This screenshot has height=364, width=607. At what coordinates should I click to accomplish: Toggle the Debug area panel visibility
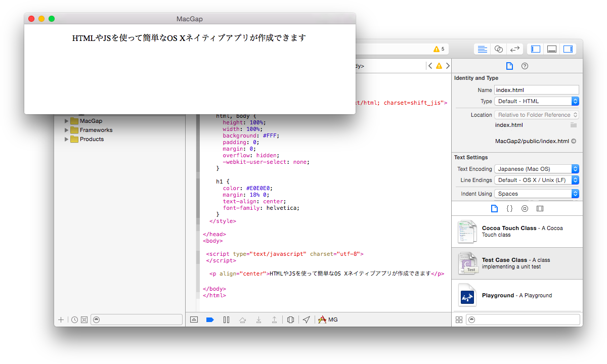pyautogui.click(x=552, y=49)
